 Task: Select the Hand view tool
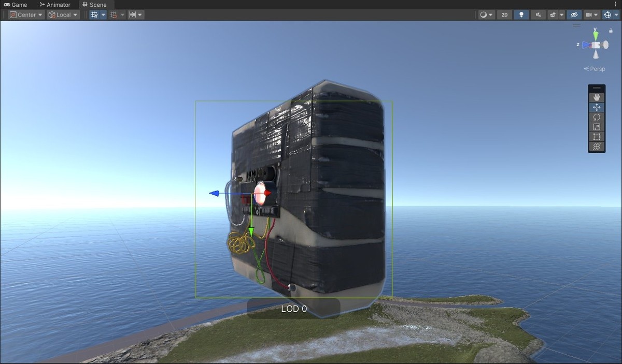click(x=597, y=97)
